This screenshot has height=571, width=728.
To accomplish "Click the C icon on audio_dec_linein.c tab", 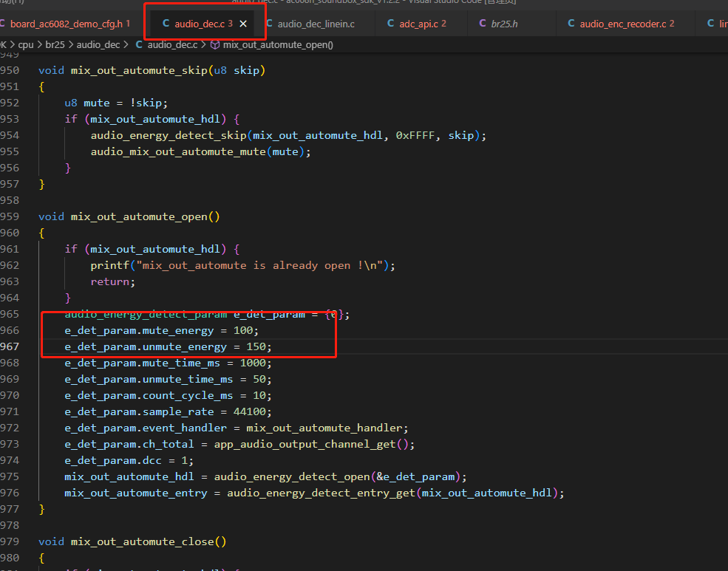I will (x=269, y=23).
